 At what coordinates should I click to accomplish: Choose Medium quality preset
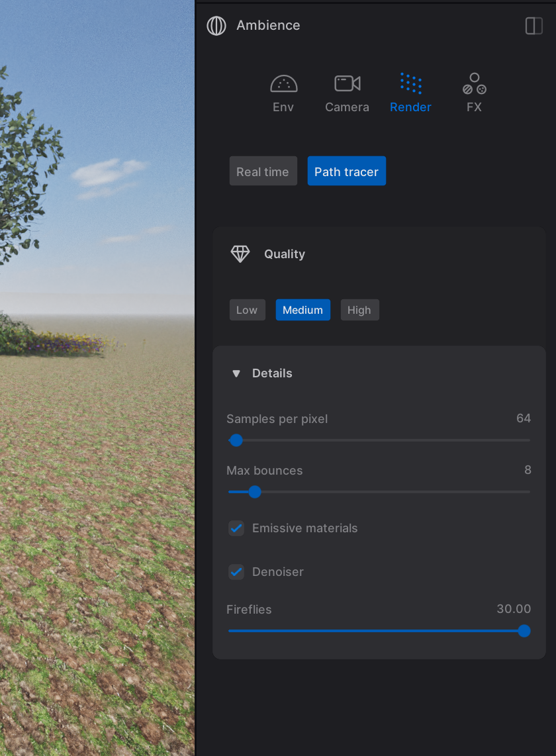(x=302, y=310)
